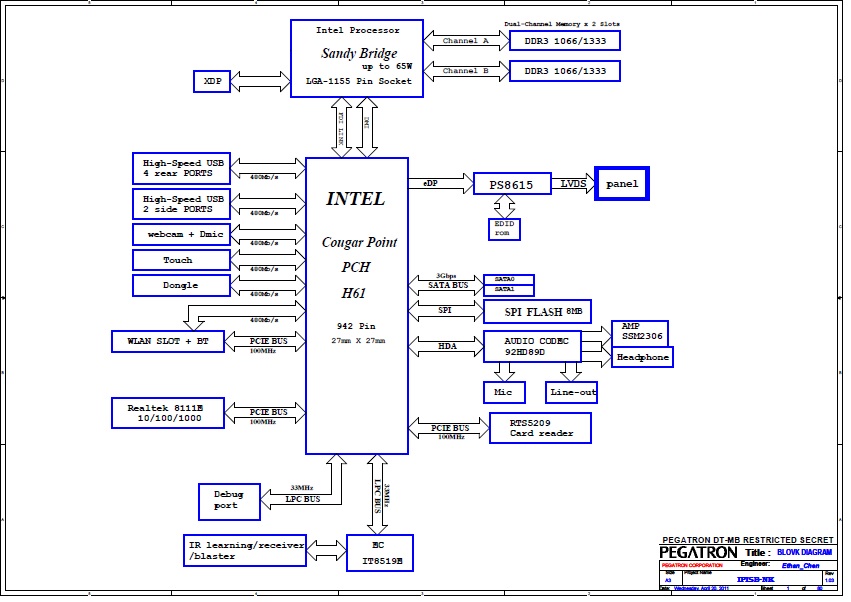This screenshot has width=851, height=602.
Task: Click the PEGATRON logo in the title block
Action: (x=698, y=553)
